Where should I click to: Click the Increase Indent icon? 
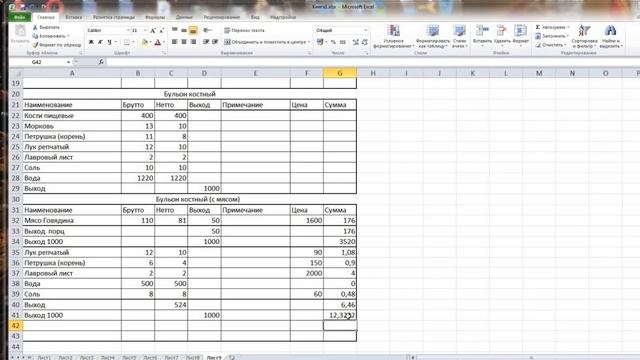point(215,42)
